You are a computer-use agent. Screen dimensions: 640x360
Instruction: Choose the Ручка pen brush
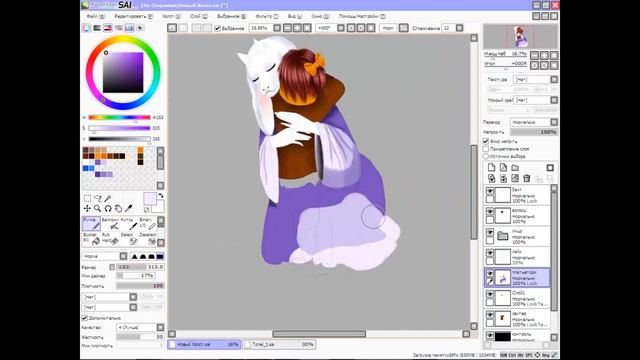(x=91, y=224)
